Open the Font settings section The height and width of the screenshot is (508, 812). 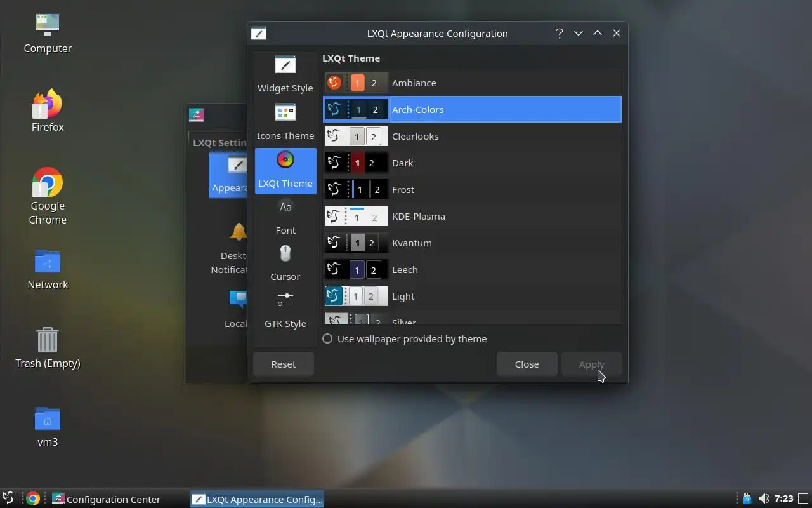click(x=285, y=217)
